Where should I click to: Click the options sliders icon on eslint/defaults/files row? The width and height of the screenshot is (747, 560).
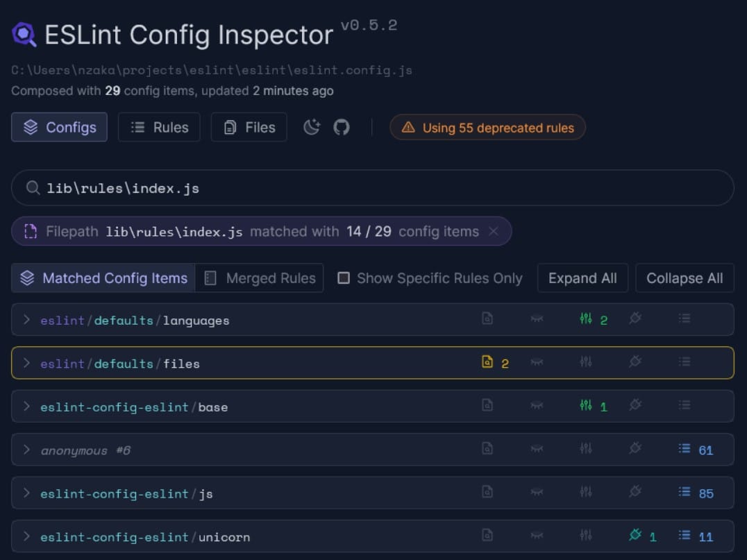tap(586, 362)
